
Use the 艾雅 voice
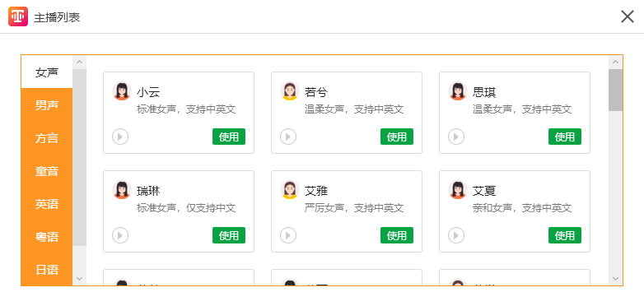(x=397, y=235)
